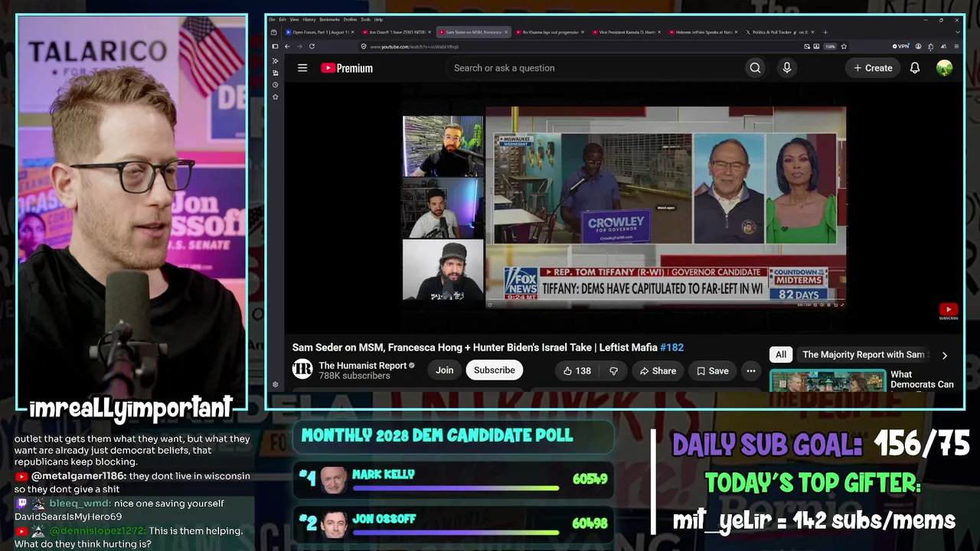The height and width of the screenshot is (551, 980).
Task: Open the View menu
Action: pyautogui.click(x=295, y=19)
